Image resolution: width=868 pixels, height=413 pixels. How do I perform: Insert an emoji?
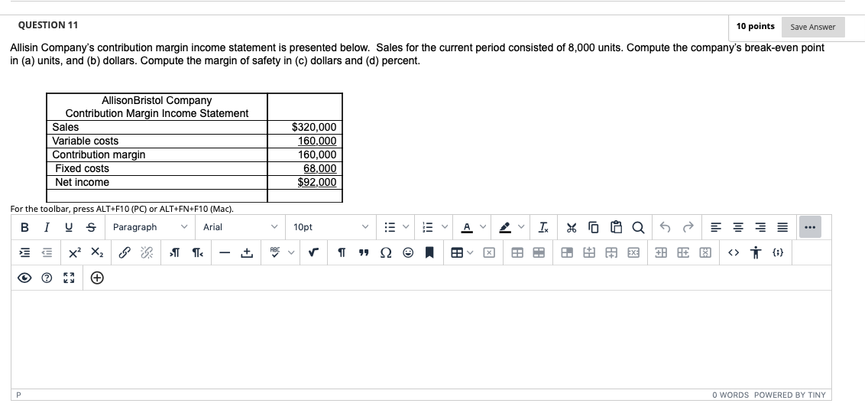click(x=407, y=253)
